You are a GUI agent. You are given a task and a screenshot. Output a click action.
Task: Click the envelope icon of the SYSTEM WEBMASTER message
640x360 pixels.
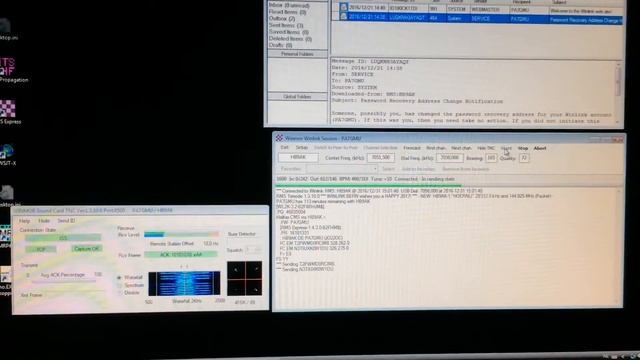(344, 7)
